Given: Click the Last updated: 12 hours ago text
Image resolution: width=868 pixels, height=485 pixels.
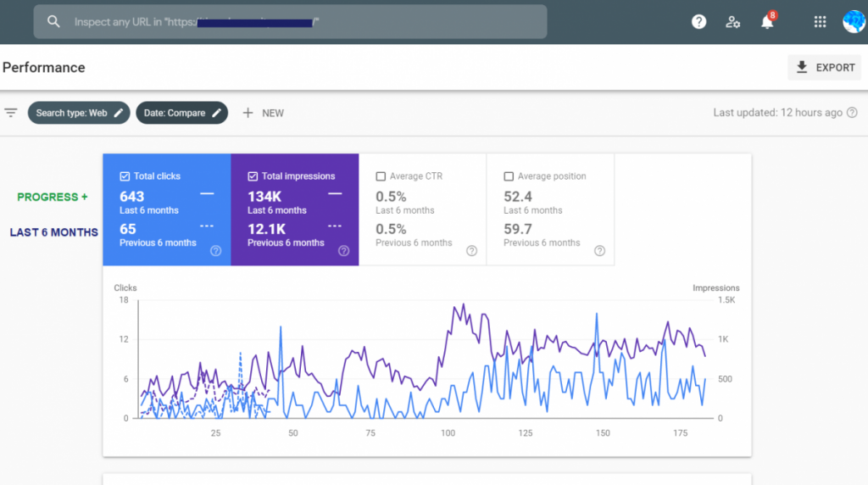Looking at the screenshot, I should click(778, 113).
